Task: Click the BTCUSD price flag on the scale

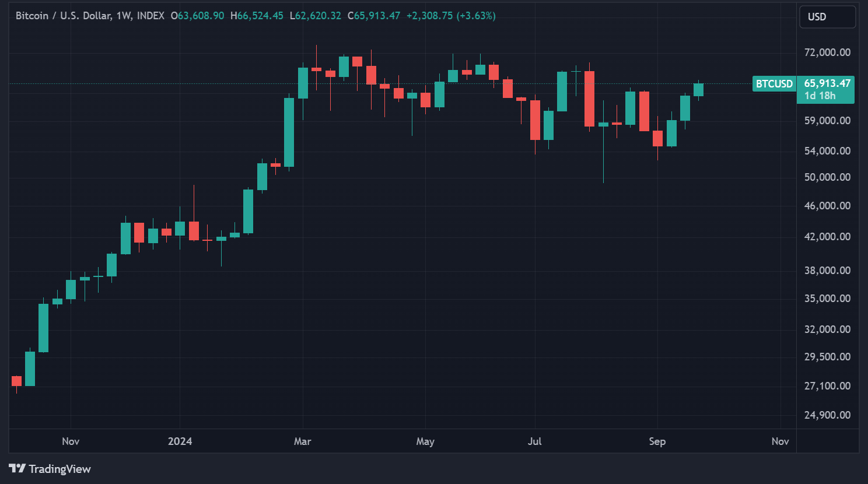Action: 774,83
